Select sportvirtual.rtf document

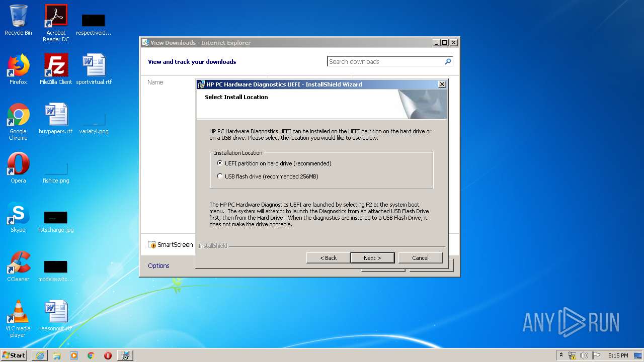click(94, 69)
